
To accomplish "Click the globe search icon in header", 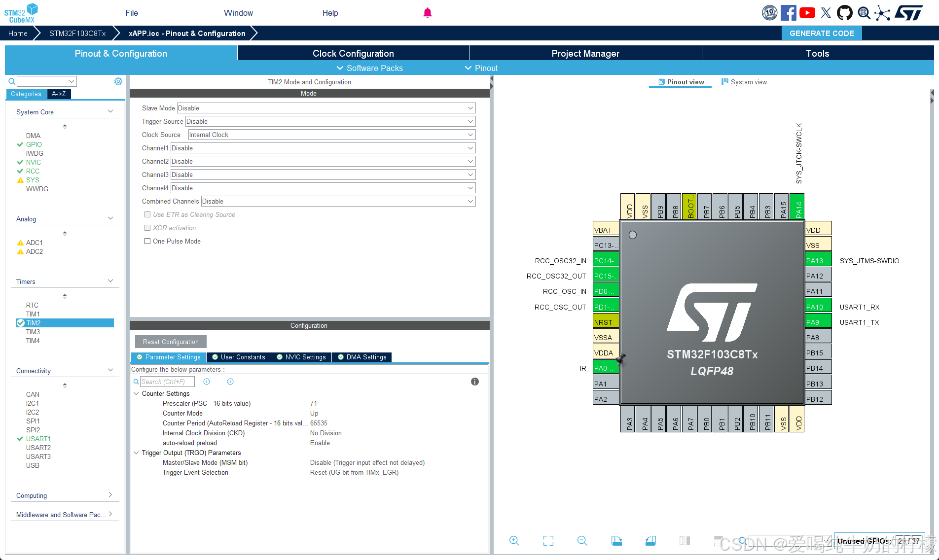I will tap(864, 13).
